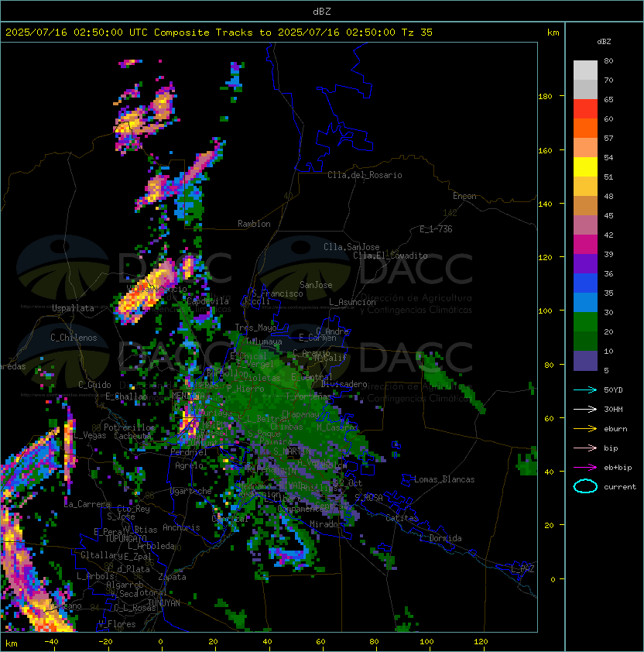Click the 'Ramblon' map label
Image resolution: width=644 pixels, height=652 pixels.
tap(254, 224)
